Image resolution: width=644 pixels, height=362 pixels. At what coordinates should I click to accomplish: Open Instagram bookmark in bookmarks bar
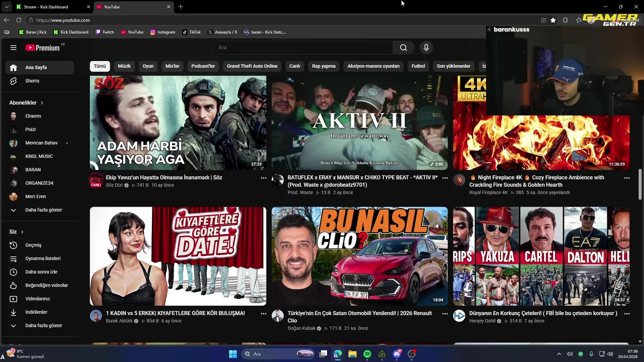pyautogui.click(x=163, y=32)
